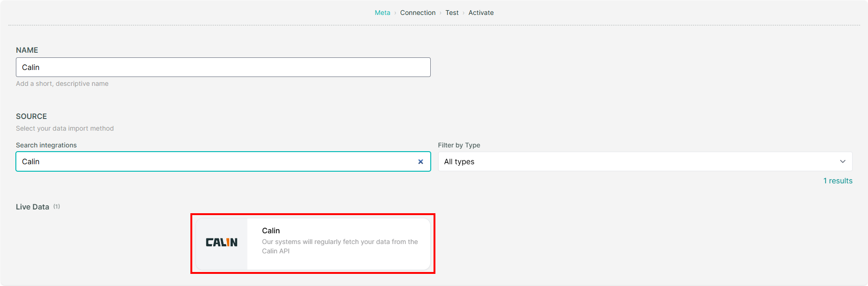Go to the Connection step

[418, 13]
